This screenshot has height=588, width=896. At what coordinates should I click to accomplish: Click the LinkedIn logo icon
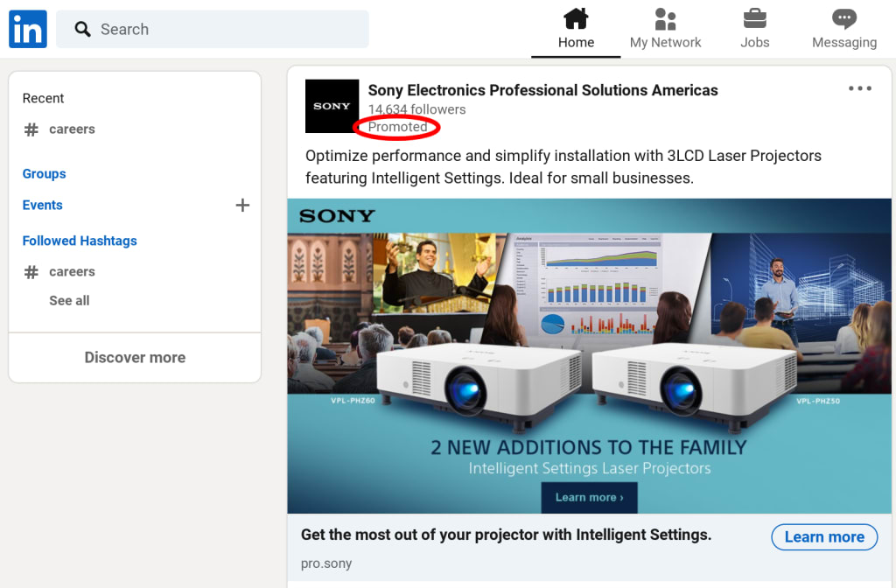tap(28, 29)
